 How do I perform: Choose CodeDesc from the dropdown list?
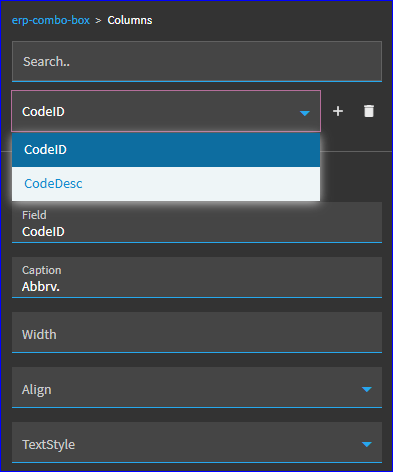tap(166, 184)
